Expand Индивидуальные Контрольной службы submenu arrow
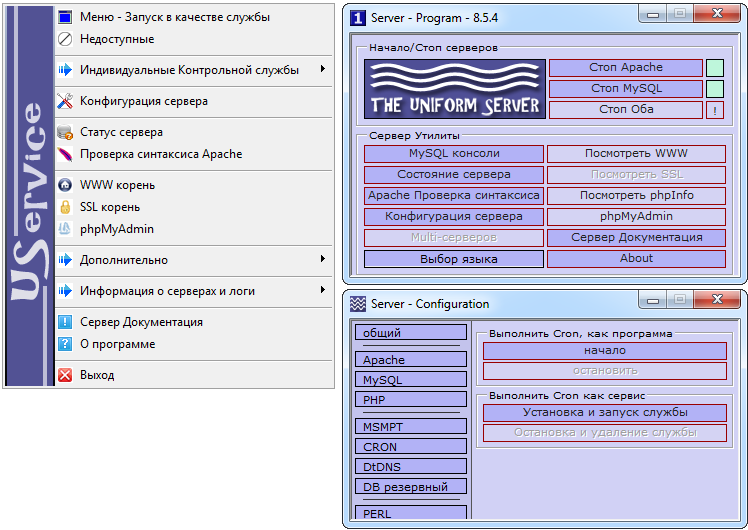 tap(322, 70)
